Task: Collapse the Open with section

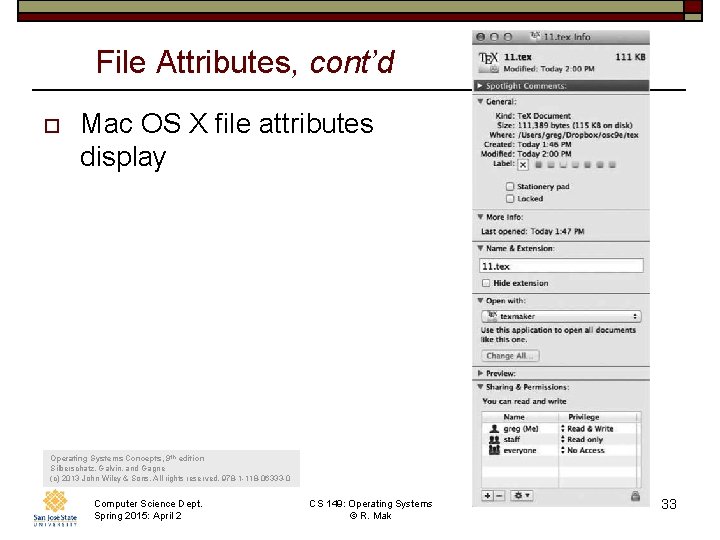Action: 480,301
